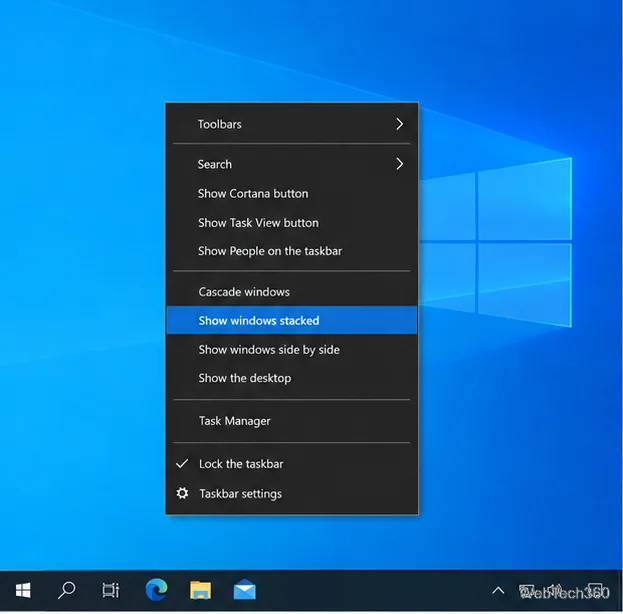Image resolution: width=623 pixels, height=614 pixels.
Task: Open the Search menu entry
Action: (x=292, y=164)
